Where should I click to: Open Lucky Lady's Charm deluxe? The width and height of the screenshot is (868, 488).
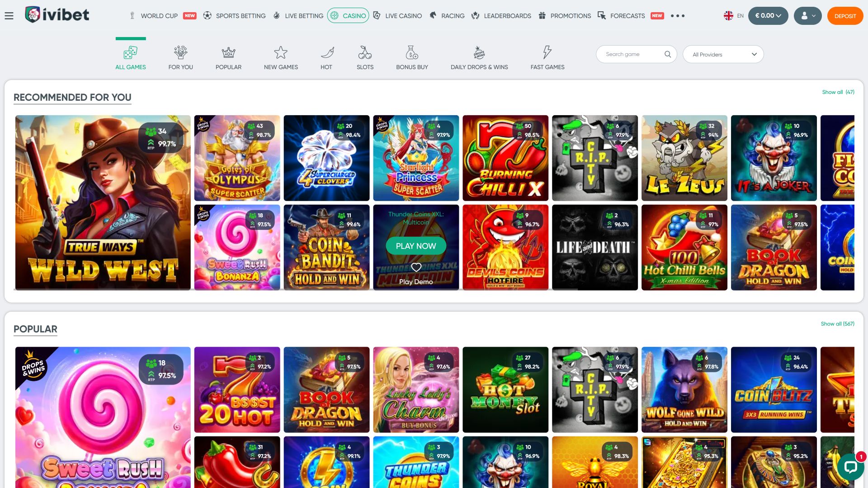pyautogui.click(x=416, y=390)
